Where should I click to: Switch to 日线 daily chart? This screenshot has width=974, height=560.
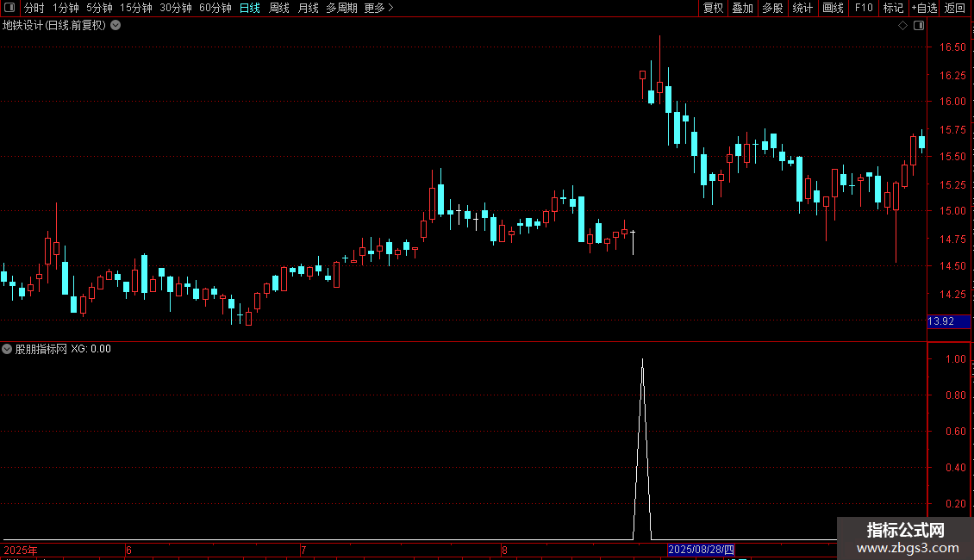tap(250, 8)
